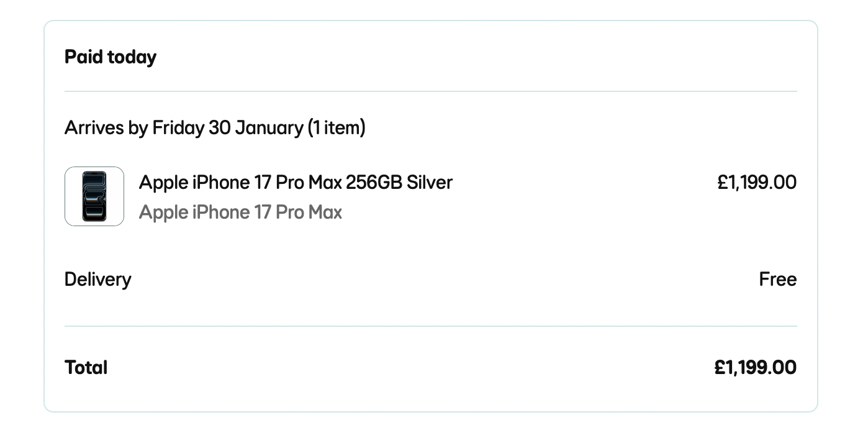Click the iPhone 17 Pro Max thumbnail

tap(94, 196)
